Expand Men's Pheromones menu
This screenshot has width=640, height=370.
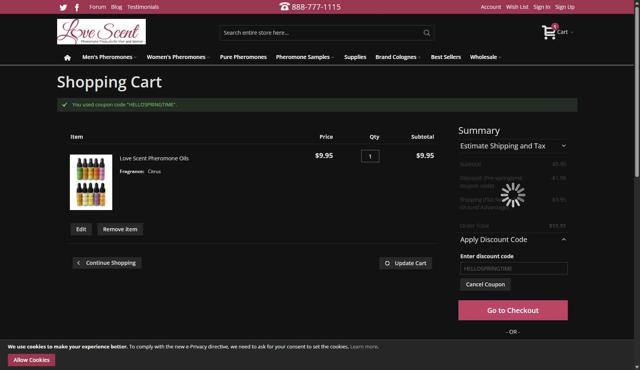[109, 57]
